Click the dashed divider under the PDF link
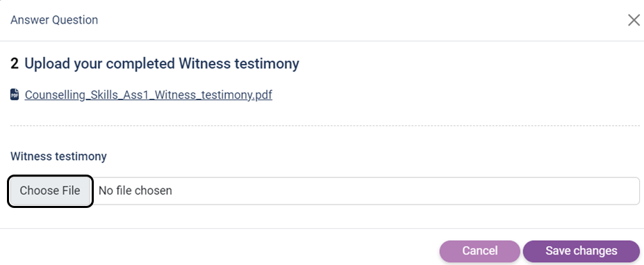Image resolution: width=644 pixels, height=265 pixels. pyautogui.click(x=325, y=125)
